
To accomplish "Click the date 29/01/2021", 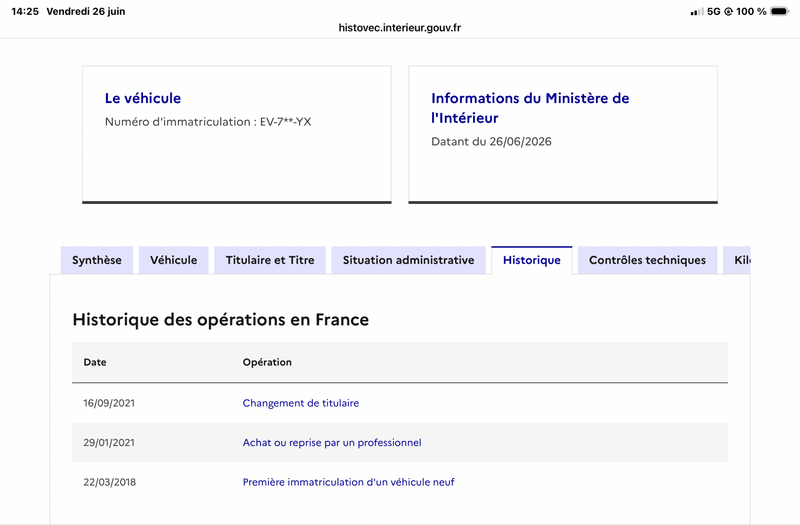I will 109,442.
